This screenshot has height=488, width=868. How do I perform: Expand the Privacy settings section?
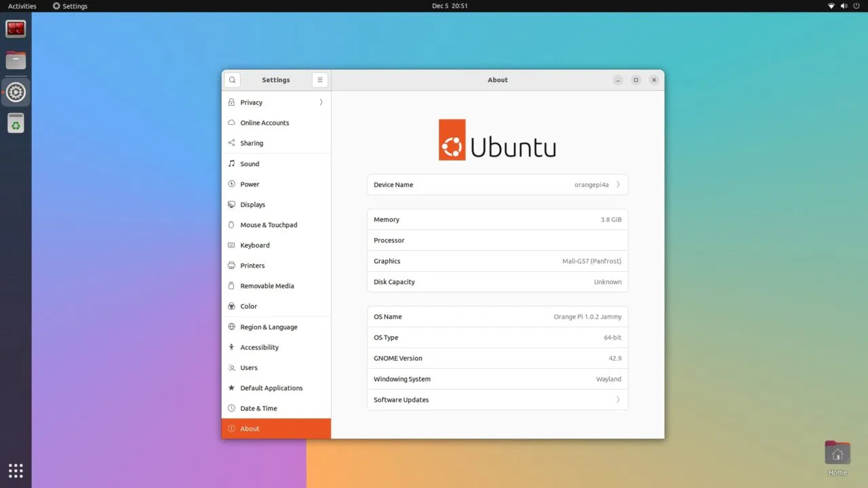point(276,102)
